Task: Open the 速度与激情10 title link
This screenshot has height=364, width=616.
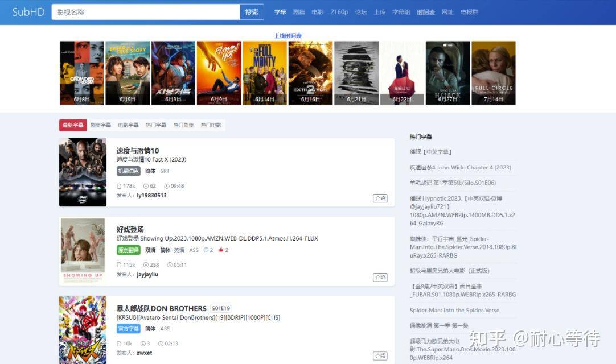Action: 138,151
